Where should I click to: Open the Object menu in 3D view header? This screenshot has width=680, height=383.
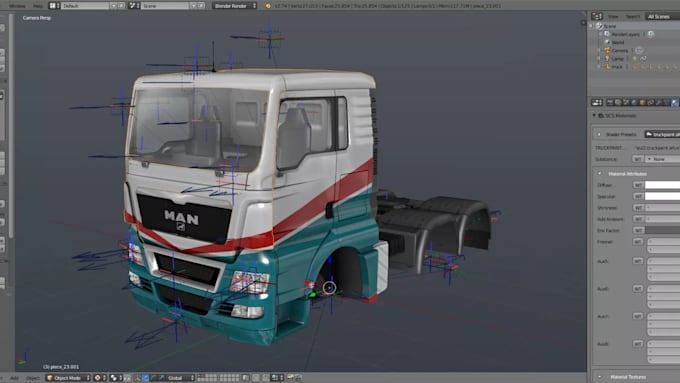[33, 378]
